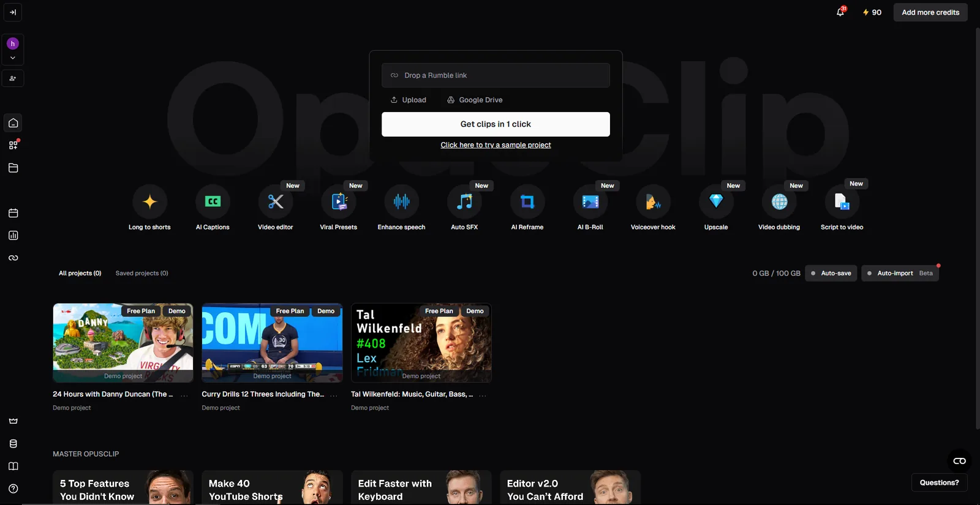980x505 pixels.
Task: Open the Questions? help button
Action: (939, 482)
